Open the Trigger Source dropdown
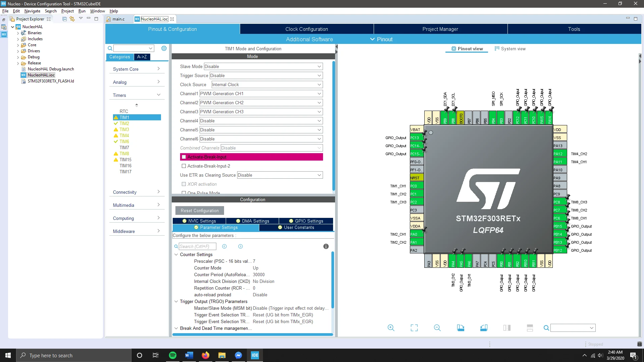Viewport: 644px width, 362px height. point(266,75)
